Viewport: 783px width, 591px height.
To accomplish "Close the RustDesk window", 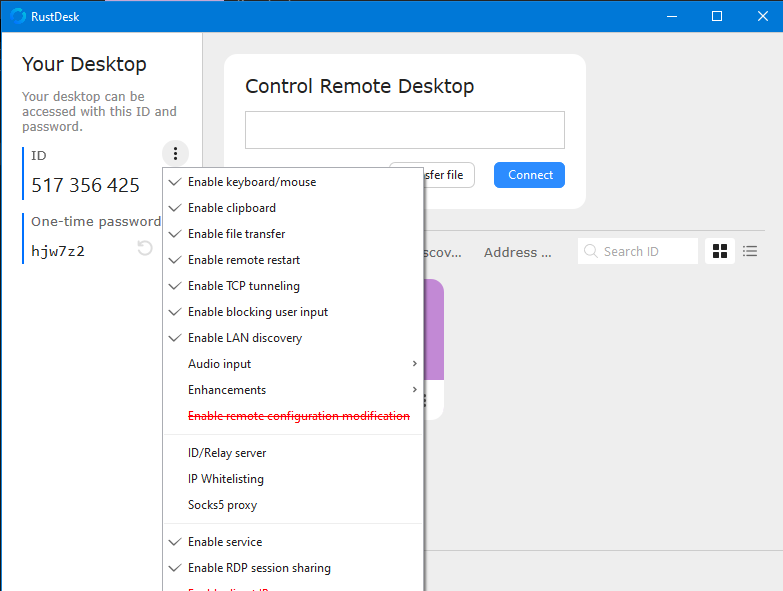I will point(762,16).
